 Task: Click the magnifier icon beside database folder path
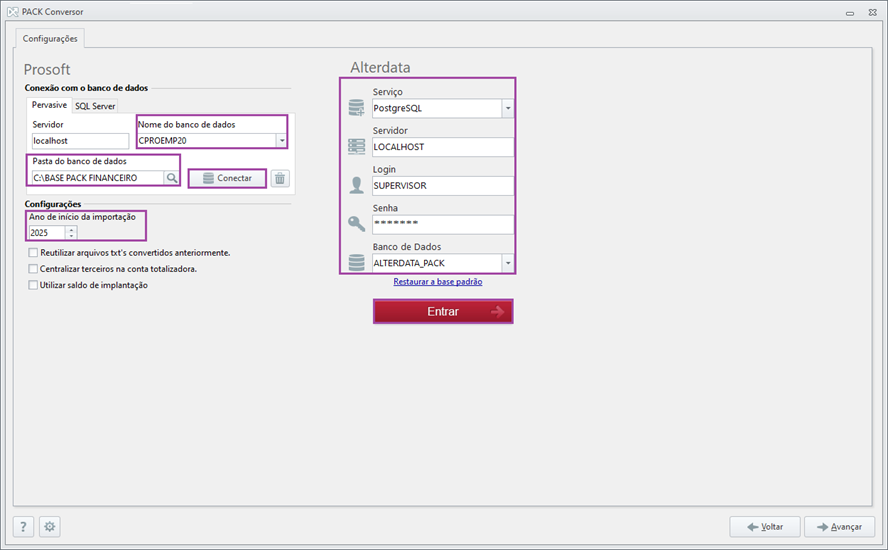(x=171, y=178)
